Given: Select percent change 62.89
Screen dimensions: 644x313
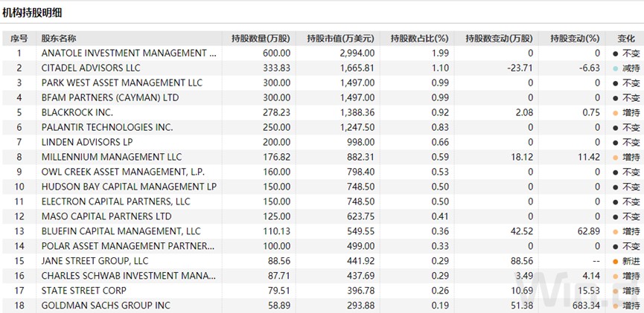Looking at the screenshot, I should point(588,231).
